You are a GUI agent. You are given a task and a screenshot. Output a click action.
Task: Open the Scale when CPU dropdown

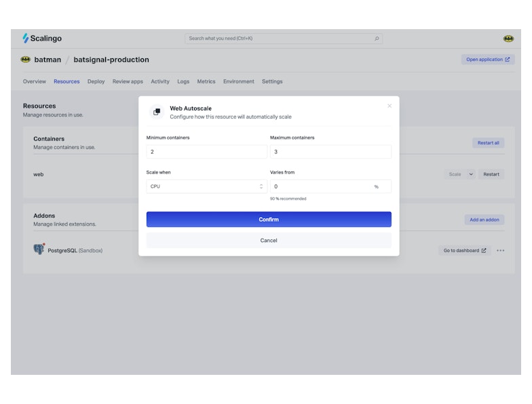tap(206, 186)
